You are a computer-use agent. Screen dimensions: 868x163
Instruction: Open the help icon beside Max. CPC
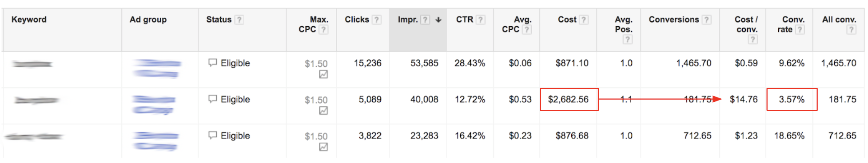coord(323,30)
